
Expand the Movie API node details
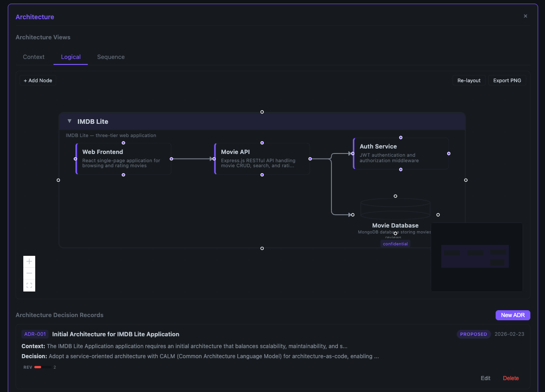point(261,159)
